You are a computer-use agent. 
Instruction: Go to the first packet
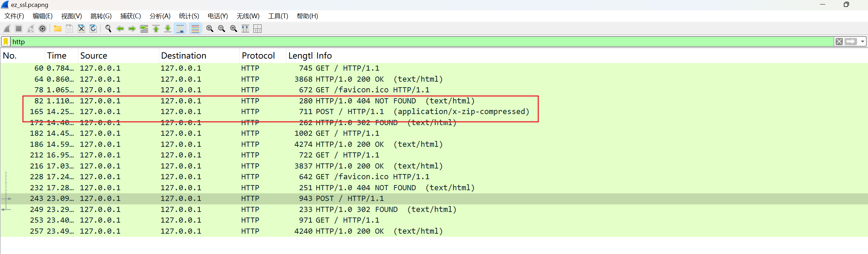[x=156, y=29]
